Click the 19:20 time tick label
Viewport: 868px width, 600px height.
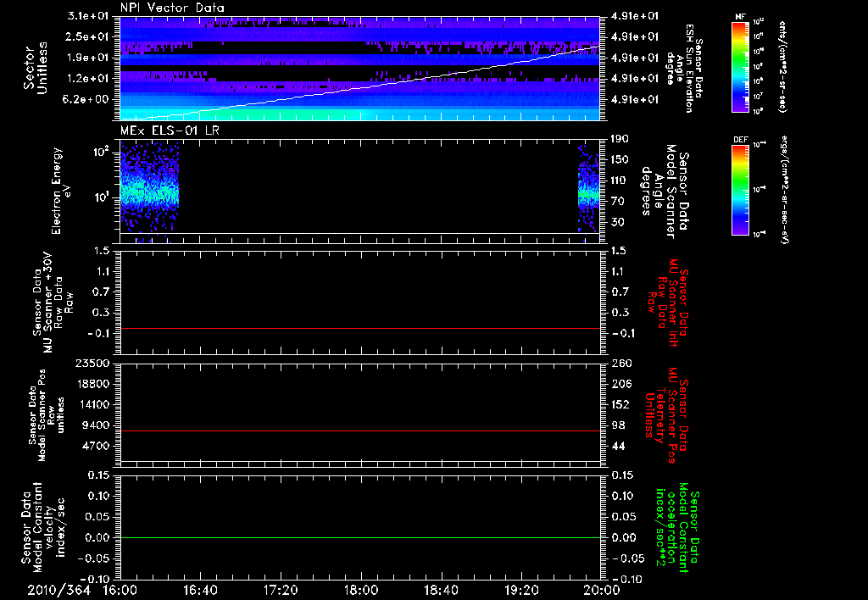coord(521,590)
